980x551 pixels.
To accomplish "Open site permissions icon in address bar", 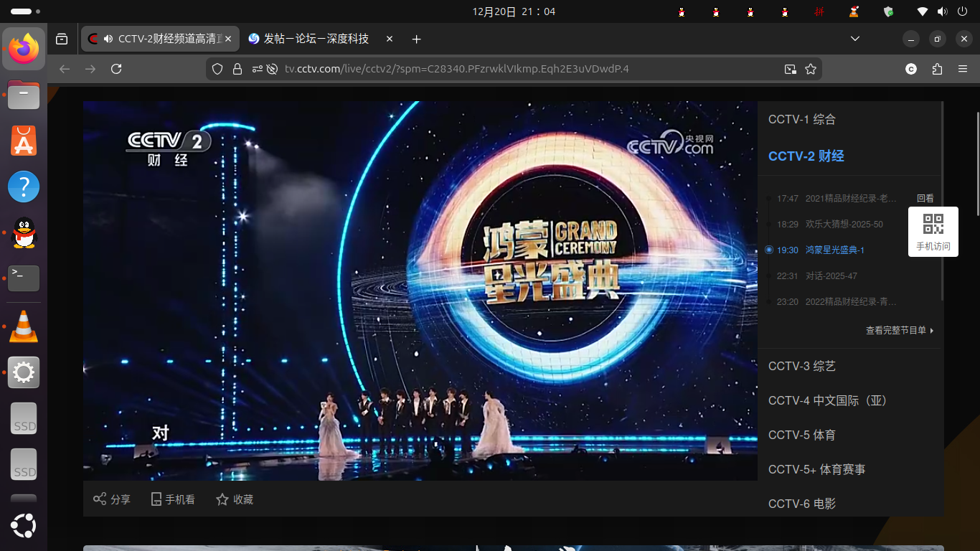I will [257, 69].
